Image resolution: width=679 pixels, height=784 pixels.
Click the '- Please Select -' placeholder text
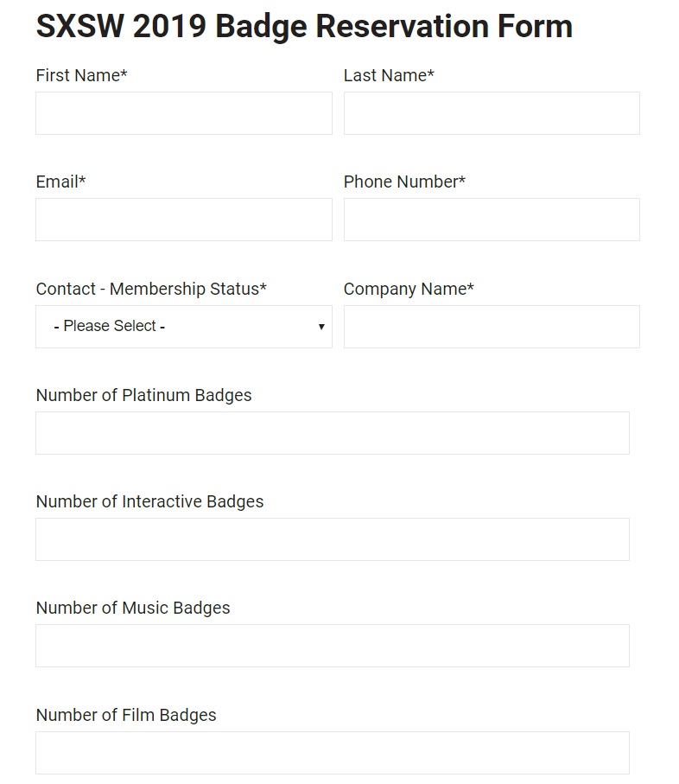pyautogui.click(x=110, y=326)
